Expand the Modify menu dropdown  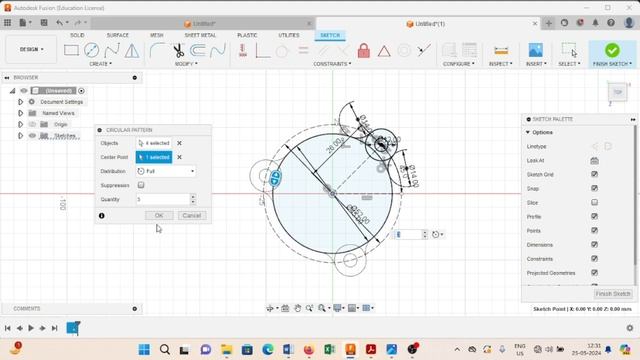coord(186,64)
